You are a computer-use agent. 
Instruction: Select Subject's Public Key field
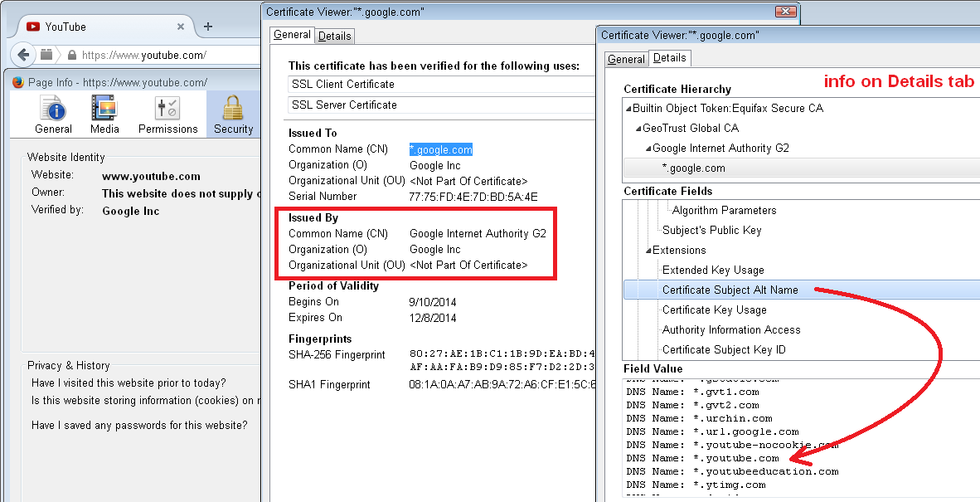click(711, 230)
